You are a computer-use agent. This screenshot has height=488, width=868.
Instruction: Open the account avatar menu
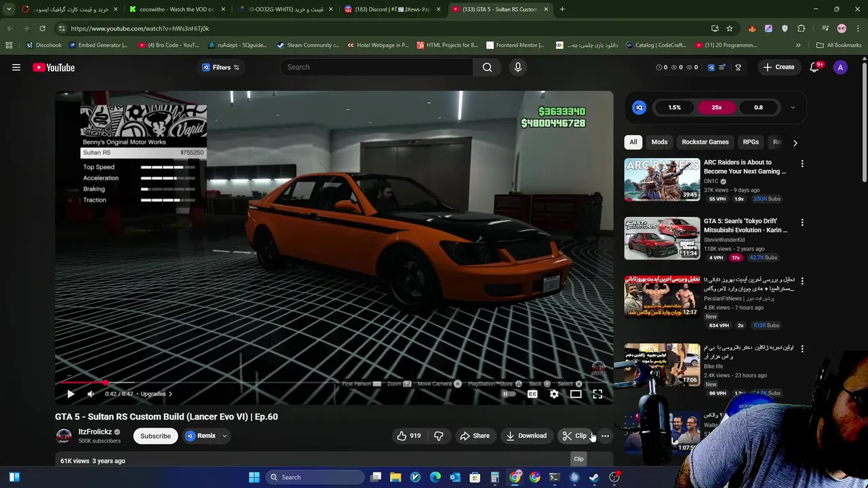coord(840,67)
